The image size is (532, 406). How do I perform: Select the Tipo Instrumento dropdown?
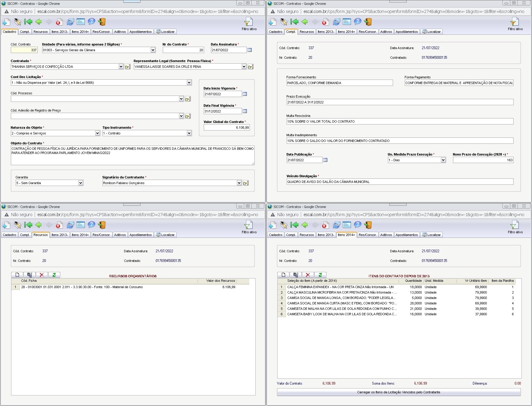point(189,133)
